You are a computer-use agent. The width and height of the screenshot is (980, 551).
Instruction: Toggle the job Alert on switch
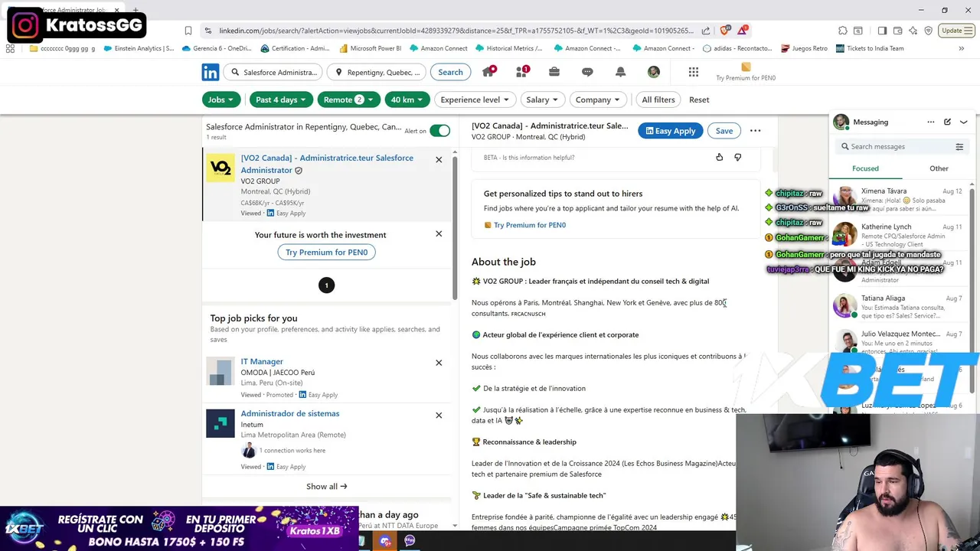[x=440, y=131]
